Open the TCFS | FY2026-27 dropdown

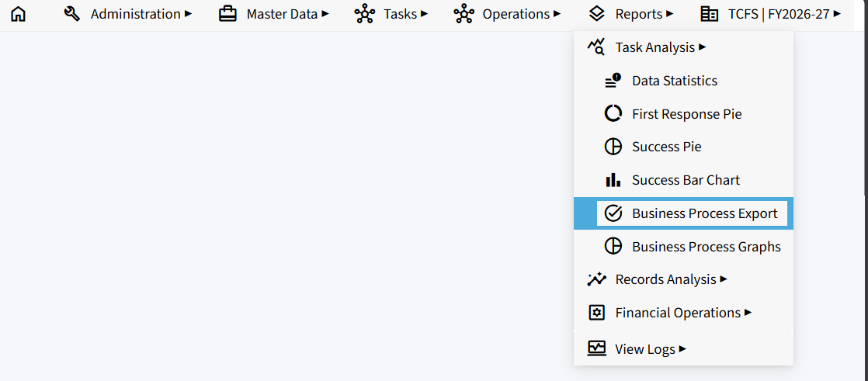(x=770, y=14)
